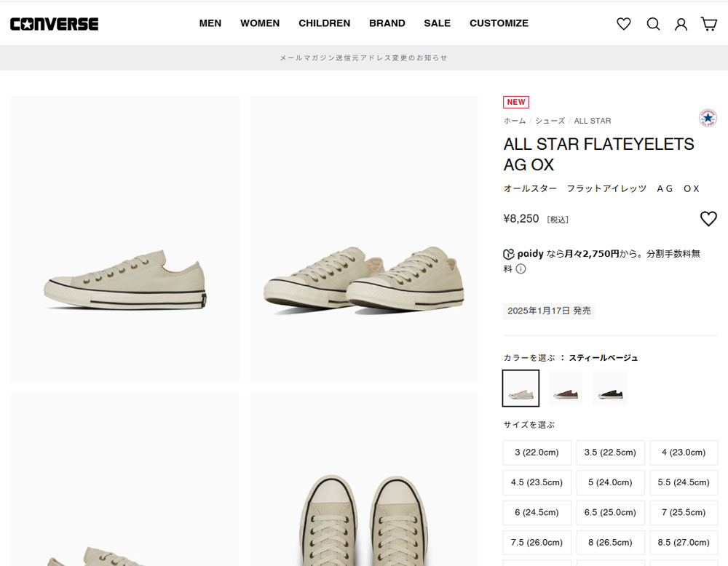This screenshot has height=566, width=728.
Task: Open the WOMEN navigation menu
Action: 260,23
